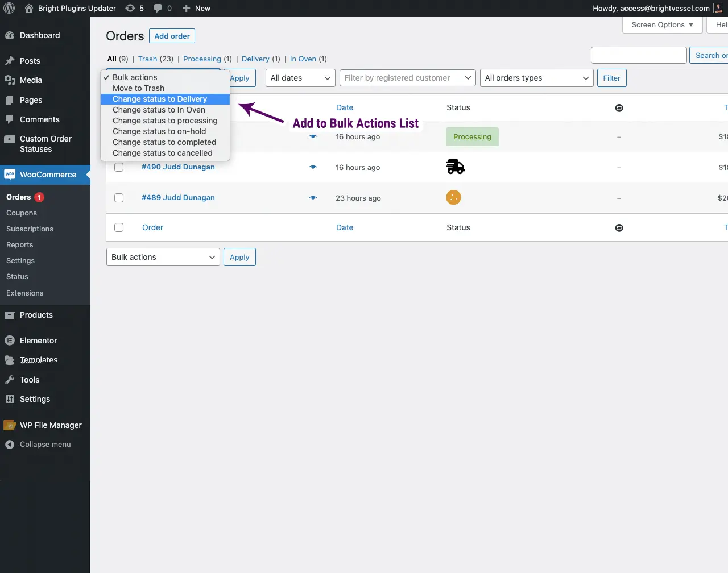Image resolution: width=728 pixels, height=573 pixels.
Task: Click the Add order button
Action: pyautogui.click(x=172, y=35)
